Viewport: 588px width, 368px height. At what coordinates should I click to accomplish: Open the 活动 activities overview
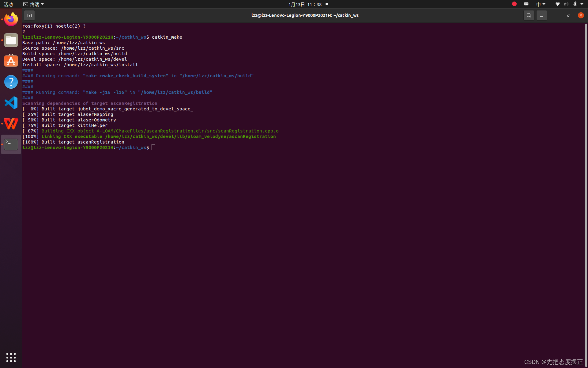pyautogui.click(x=8, y=4)
